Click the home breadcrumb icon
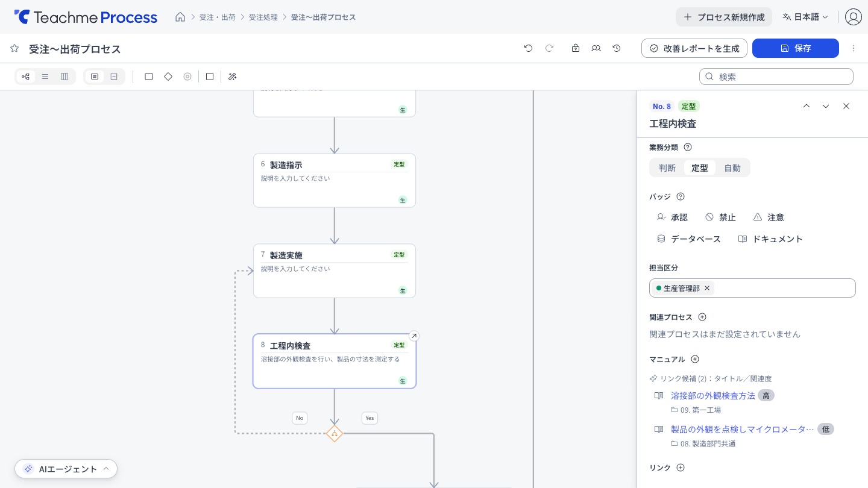Viewport: 868px width, 488px height. [180, 17]
